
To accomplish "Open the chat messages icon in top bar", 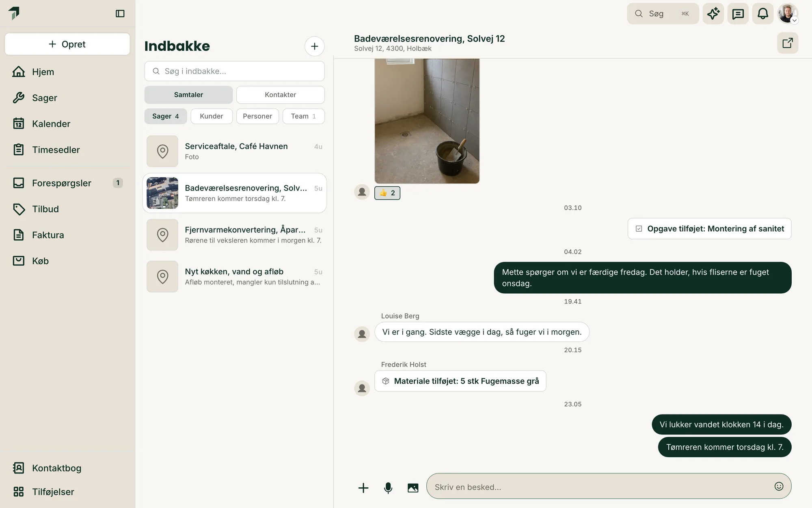I will (x=738, y=14).
